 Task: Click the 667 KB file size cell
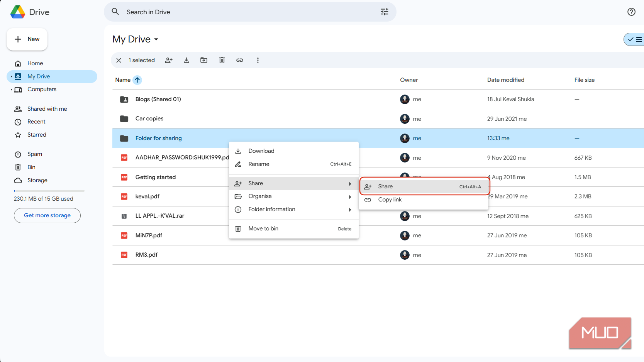[583, 158]
